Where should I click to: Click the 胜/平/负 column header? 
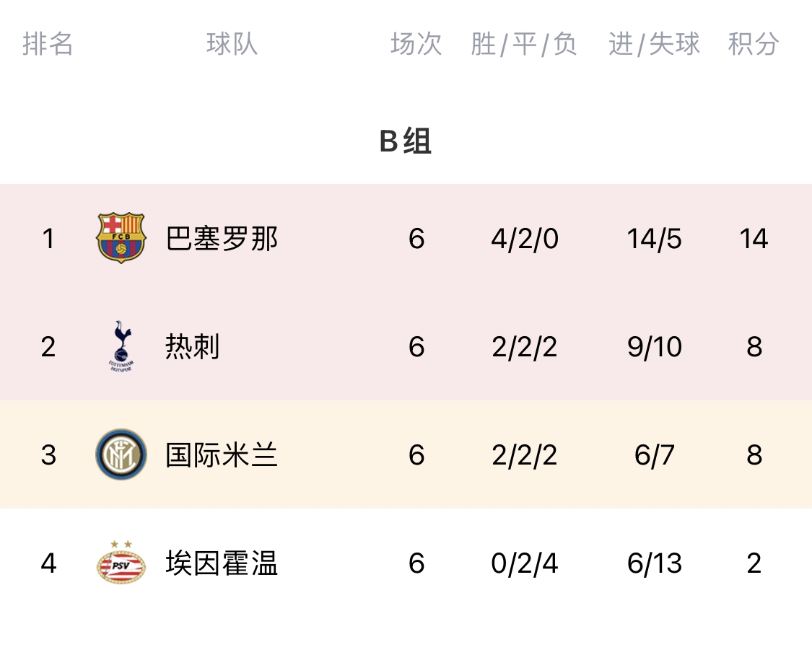[x=524, y=44]
